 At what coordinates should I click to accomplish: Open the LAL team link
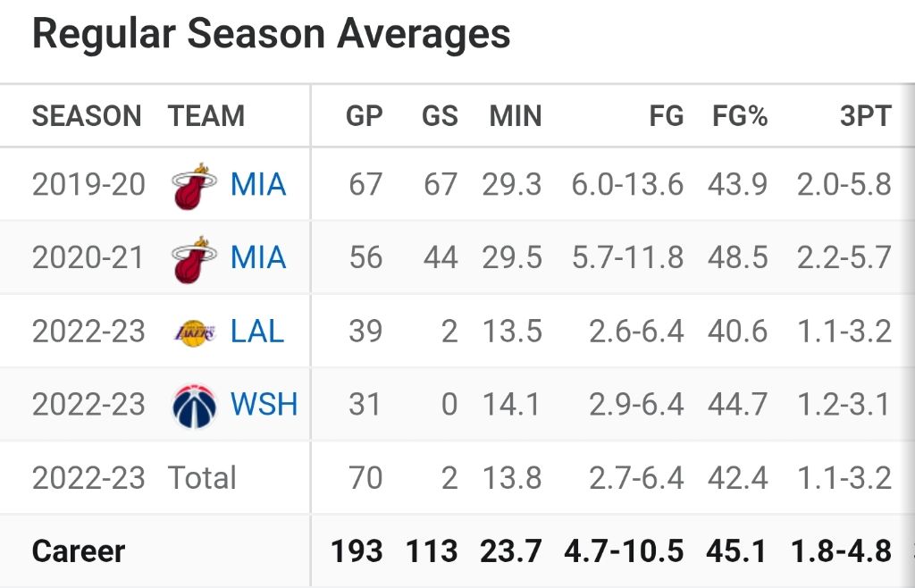[257, 332]
